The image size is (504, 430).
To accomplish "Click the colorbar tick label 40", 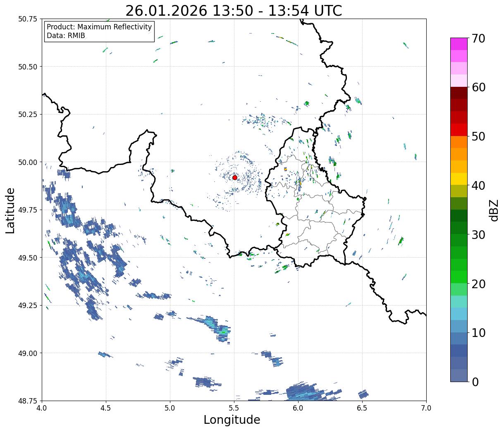I will 478,185.
